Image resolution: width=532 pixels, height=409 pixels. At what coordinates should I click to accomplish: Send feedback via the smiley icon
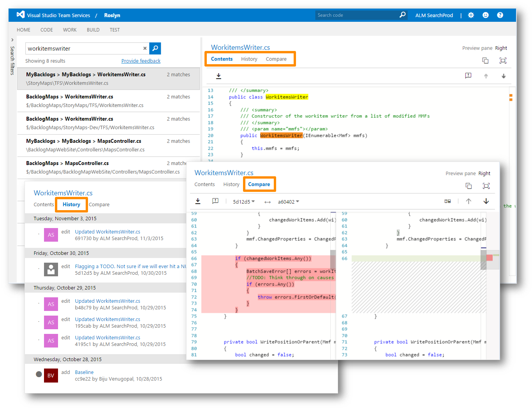coord(485,15)
